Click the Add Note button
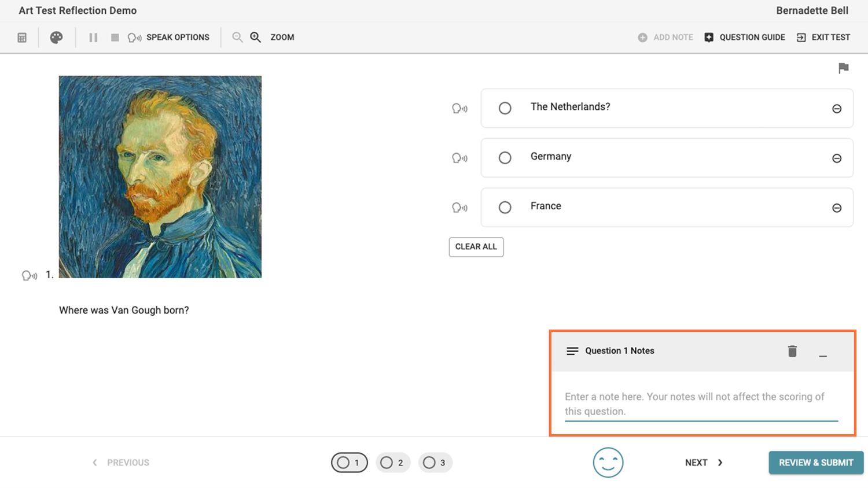The height and width of the screenshot is (488, 868). pos(665,38)
